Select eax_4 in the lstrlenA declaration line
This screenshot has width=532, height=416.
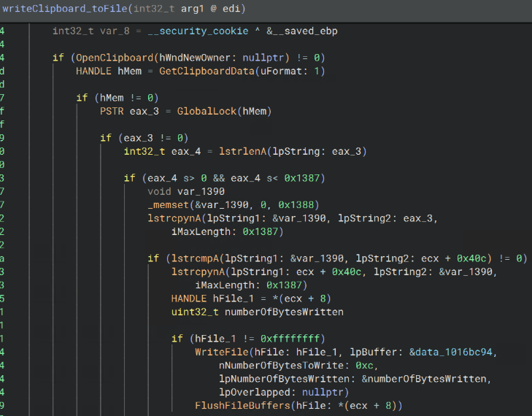186,151
